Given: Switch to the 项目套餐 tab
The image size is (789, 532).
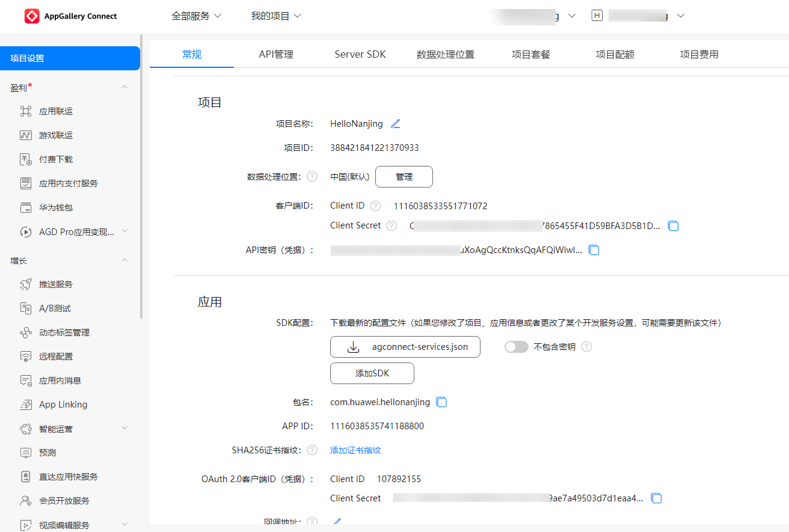Looking at the screenshot, I should 530,55.
